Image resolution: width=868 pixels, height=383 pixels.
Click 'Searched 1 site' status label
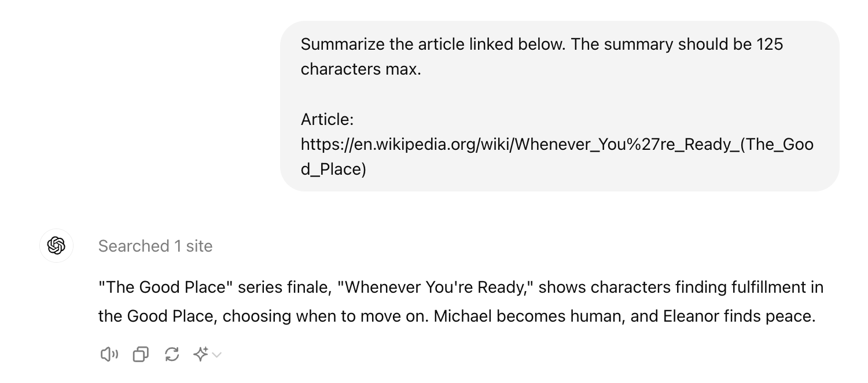(155, 246)
